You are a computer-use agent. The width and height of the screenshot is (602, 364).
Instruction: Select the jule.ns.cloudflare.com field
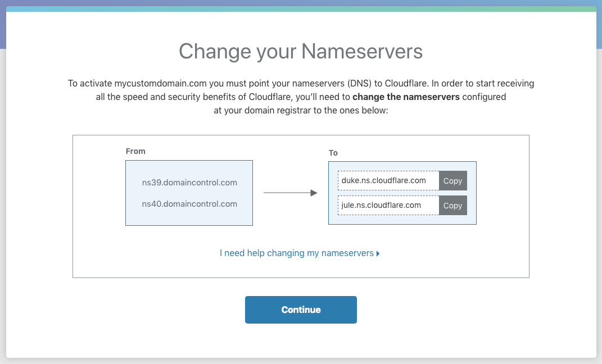[388, 205]
